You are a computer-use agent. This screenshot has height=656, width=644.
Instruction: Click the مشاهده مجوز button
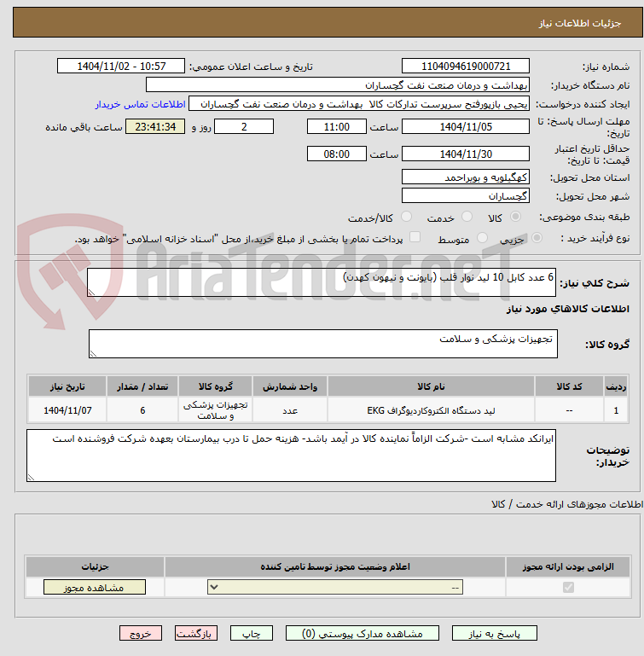pos(95,588)
